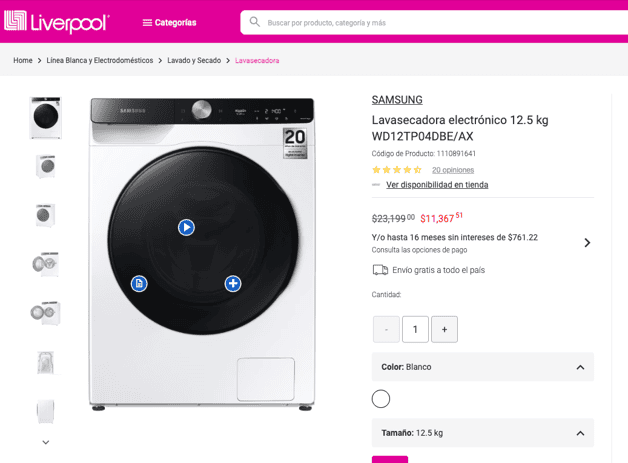Select the Blanco color swatch

[x=381, y=399]
